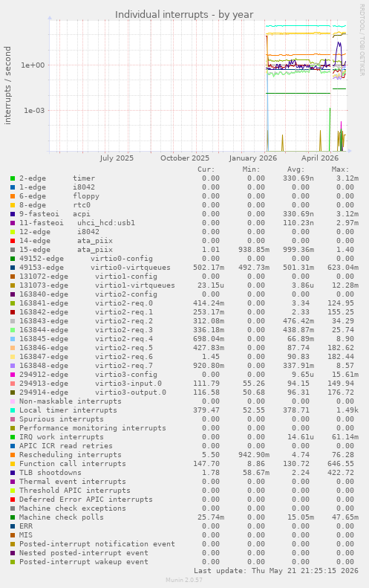
Task: Click the Machine check polls legend label
Action: [62, 517]
